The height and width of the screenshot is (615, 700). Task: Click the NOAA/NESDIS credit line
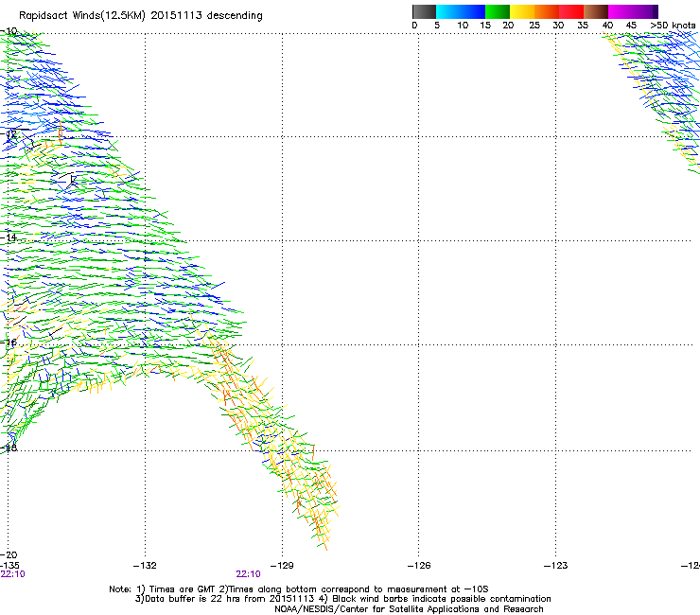click(409, 609)
